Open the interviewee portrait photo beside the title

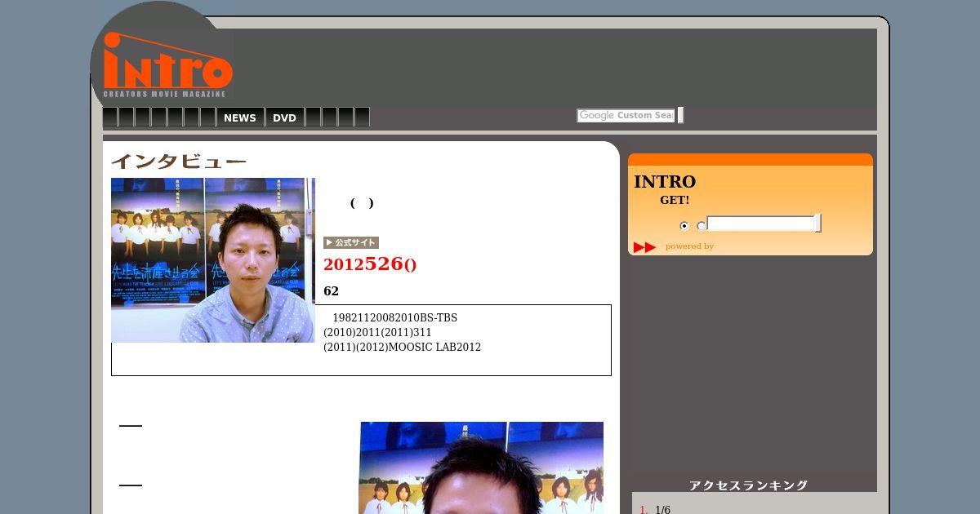213,260
